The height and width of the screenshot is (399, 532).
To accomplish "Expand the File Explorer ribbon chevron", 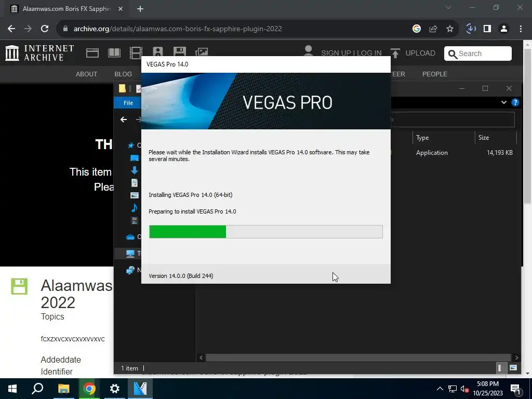I will click(504, 102).
